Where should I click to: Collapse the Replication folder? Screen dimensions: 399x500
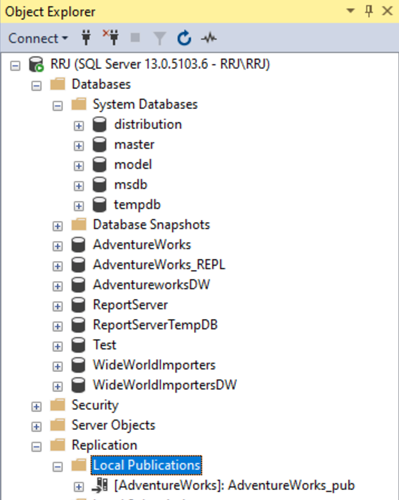(x=36, y=447)
